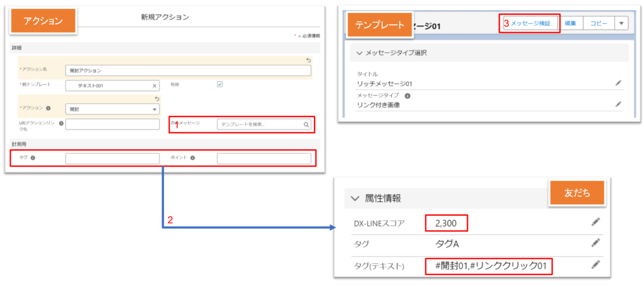The image size is (644, 287).
Task: Click the アクション名 text field
Action: [188, 70]
